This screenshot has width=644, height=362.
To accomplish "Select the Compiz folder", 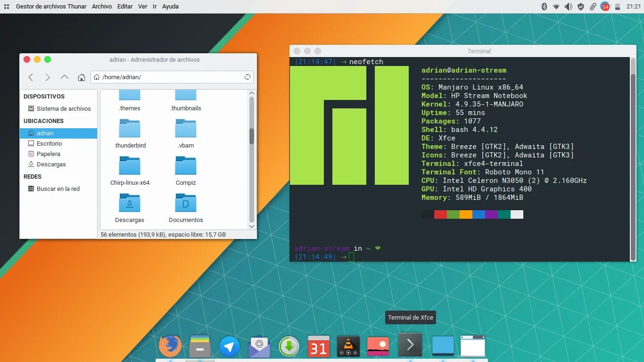I will (x=186, y=171).
